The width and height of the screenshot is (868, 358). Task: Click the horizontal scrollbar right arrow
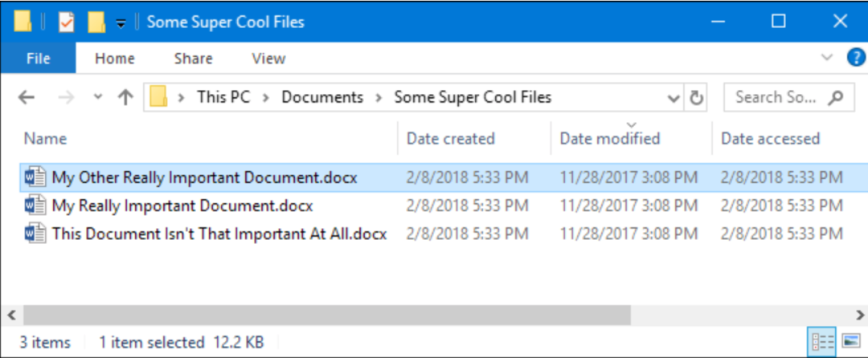tap(860, 315)
